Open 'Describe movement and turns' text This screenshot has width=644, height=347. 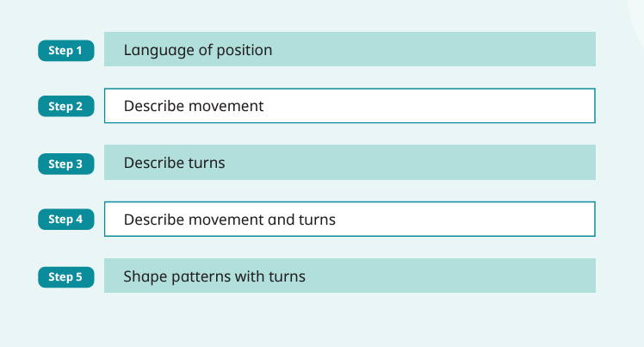pos(230,220)
